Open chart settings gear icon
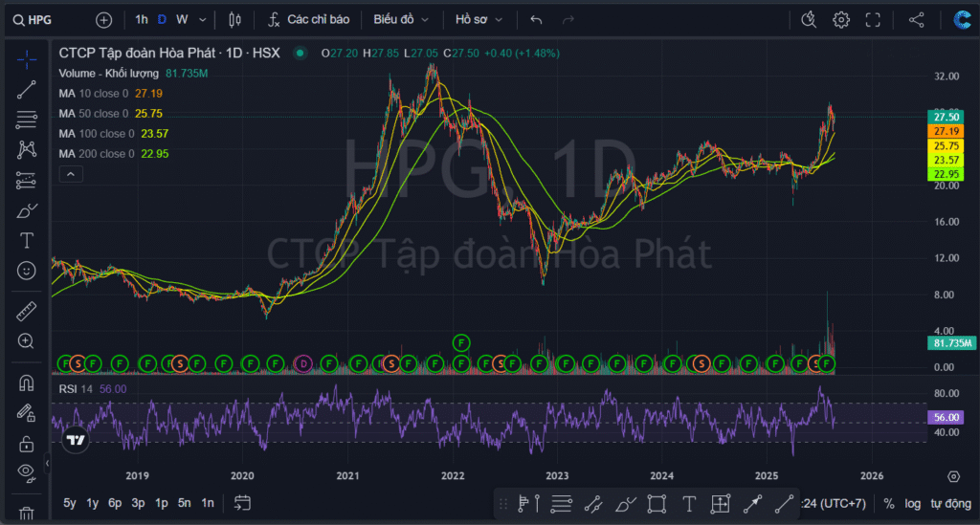 840,19
